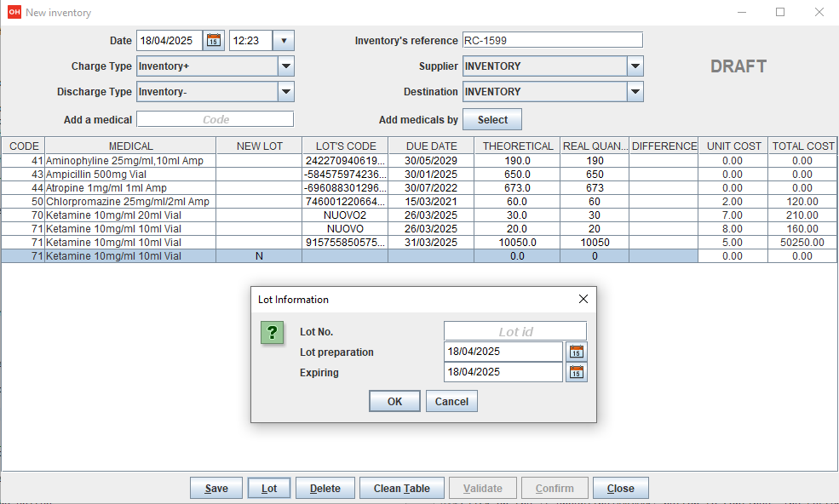Expand the Charge Type dropdown
The image size is (839, 504).
pyautogui.click(x=285, y=66)
